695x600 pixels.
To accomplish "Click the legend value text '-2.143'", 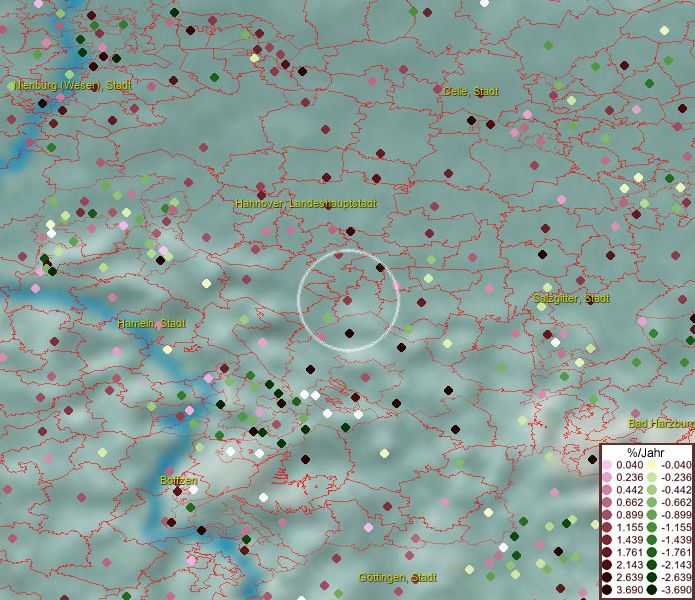I will pyautogui.click(x=676, y=565).
